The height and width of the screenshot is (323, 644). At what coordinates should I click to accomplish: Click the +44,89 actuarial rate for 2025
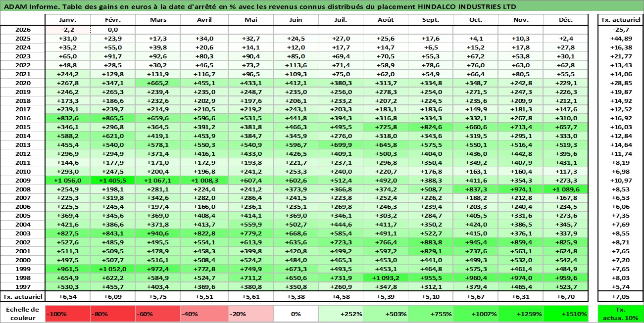click(x=620, y=39)
